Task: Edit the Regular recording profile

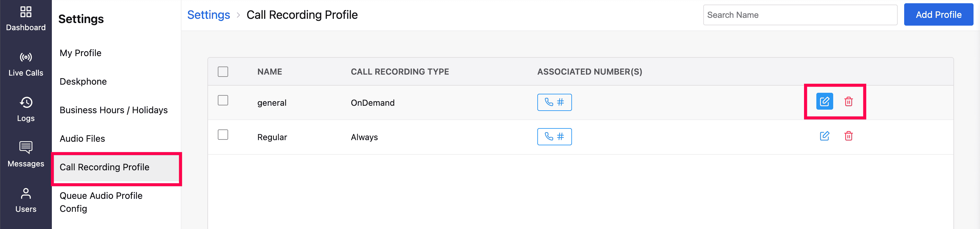Action: (824, 136)
